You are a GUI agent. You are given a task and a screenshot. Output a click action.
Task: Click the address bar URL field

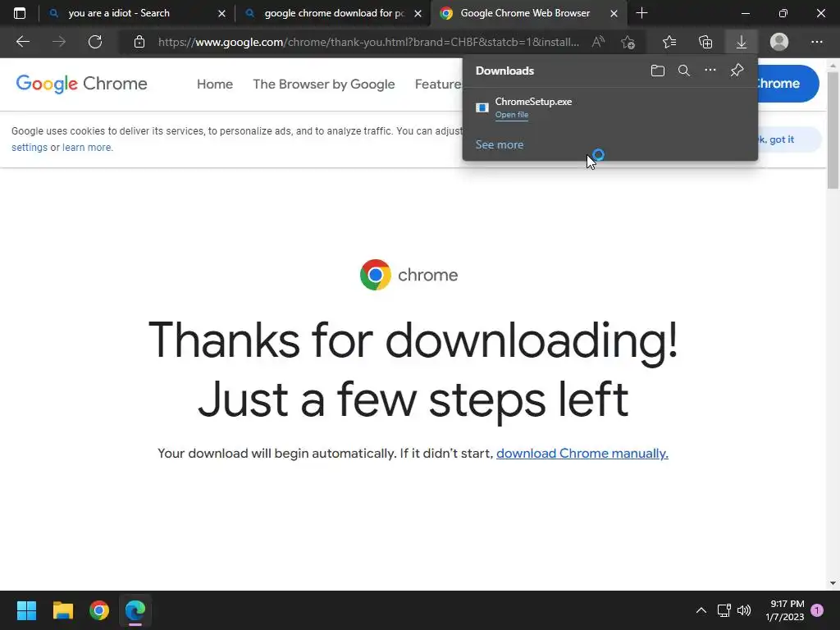coord(368,42)
